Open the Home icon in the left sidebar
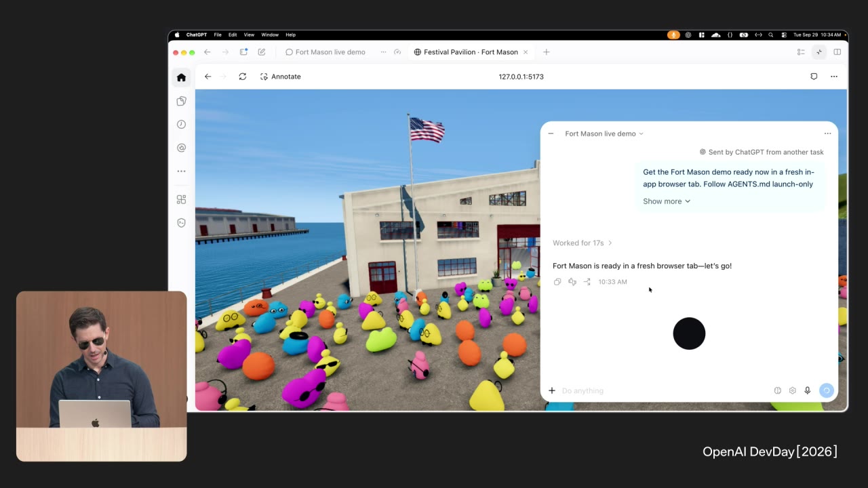868x488 pixels. tap(181, 77)
